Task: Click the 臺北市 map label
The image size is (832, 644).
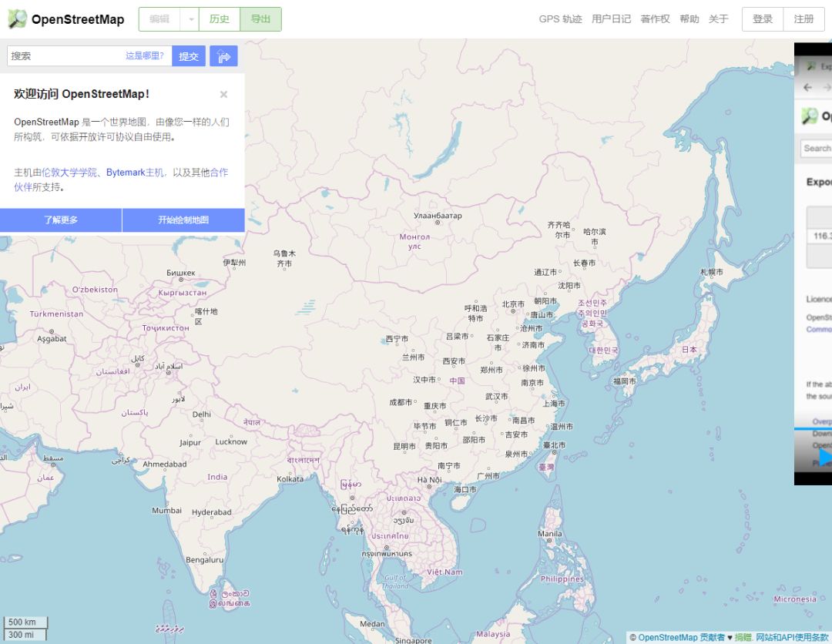Action: 554,444
